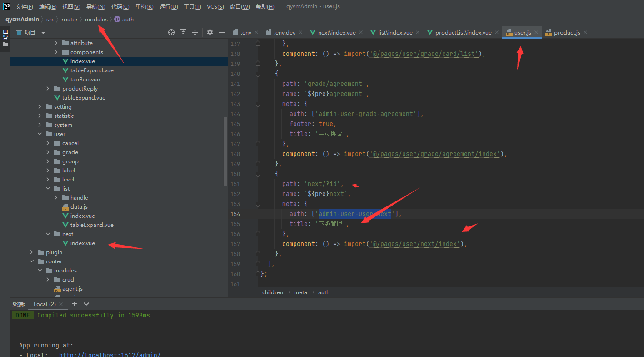Viewport: 644px width, 357px height.
Task: Click the WebStorm logo icon
Action: [x=6, y=6]
